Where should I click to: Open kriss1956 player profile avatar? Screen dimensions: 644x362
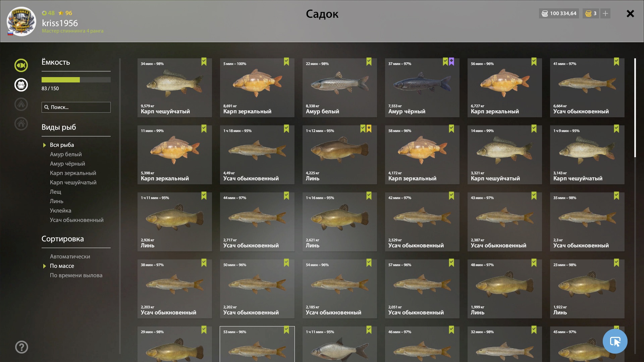coord(21,21)
